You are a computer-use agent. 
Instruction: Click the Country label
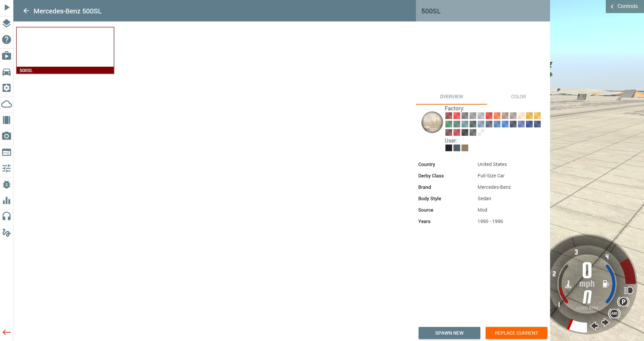pos(427,164)
